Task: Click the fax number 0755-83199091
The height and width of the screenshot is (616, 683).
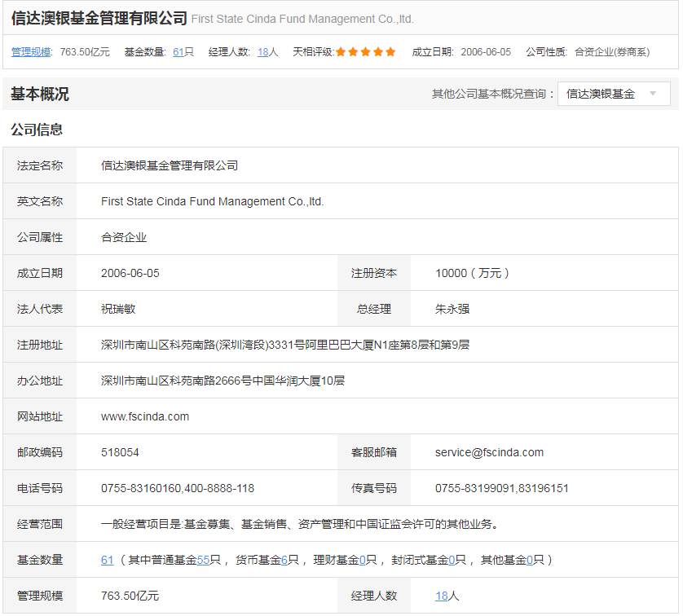Action: click(474, 488)
